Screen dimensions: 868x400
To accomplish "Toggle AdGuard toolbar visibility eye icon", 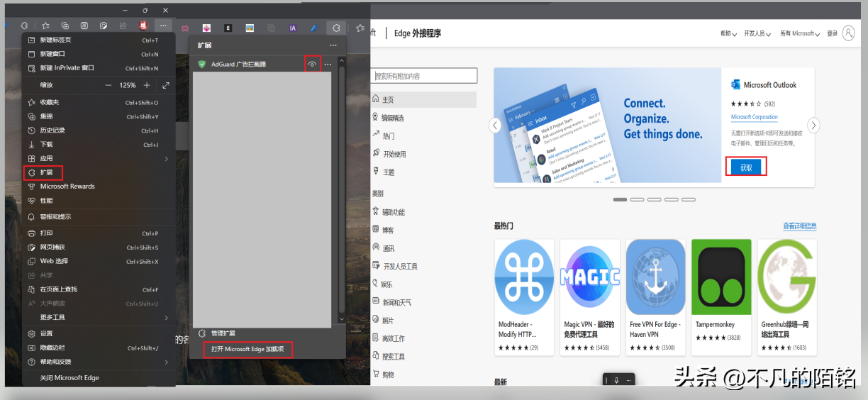I will click(312, 65).
